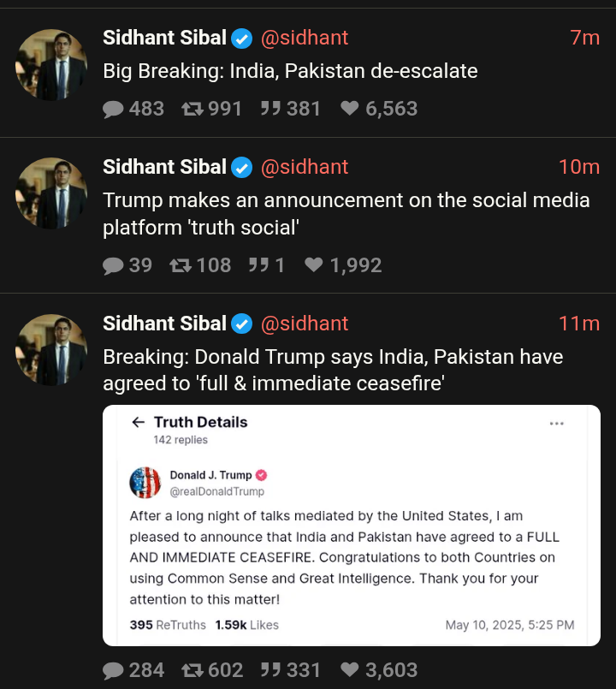
Task: Retweet the 'India, Pakistan de-escalate' post
Action: coord(211,109)
